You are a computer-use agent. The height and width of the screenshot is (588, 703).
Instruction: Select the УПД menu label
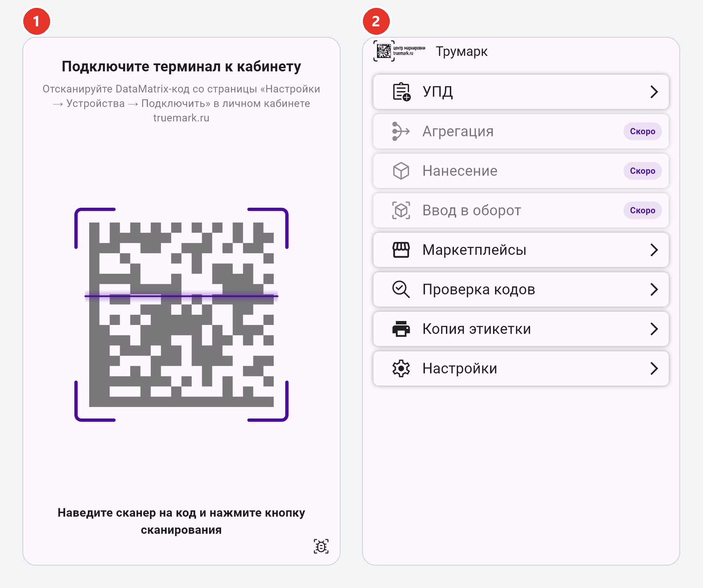tap(438, 92)
